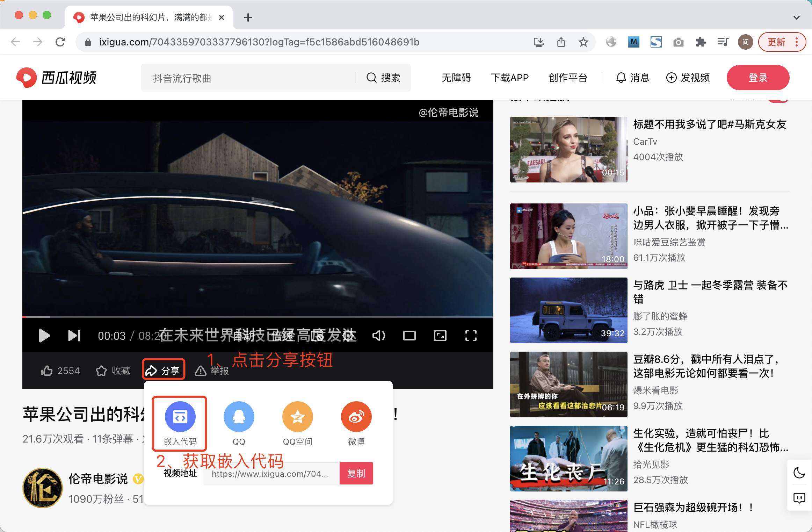
Task: Click 发视频 to upload a video
Action: [688, 78]
